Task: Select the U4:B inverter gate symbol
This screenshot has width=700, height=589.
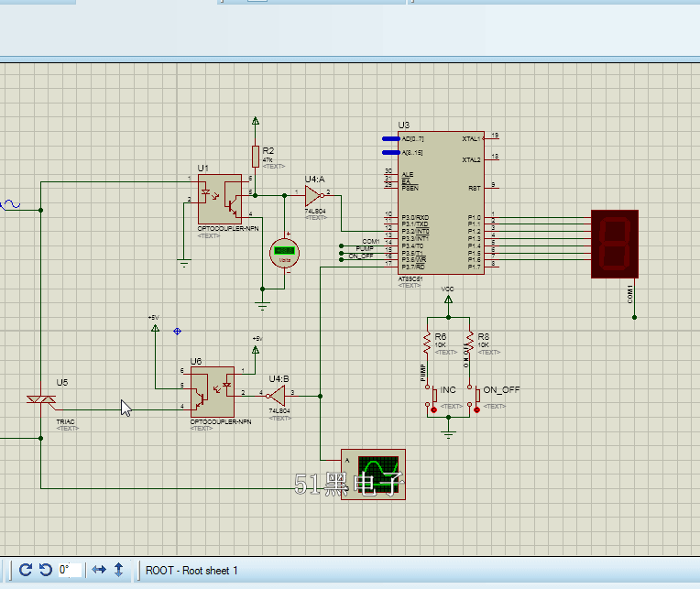Action: [277, 396]
